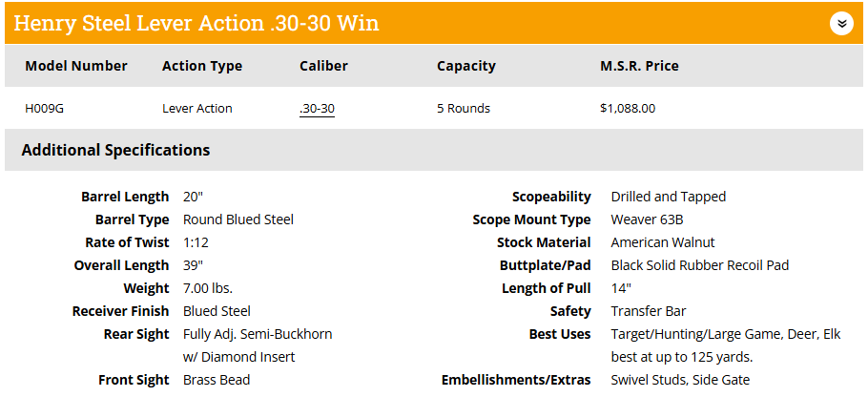This screenshot has height=397, width=868.
Task: Click the Action Type column header
Action: [x=202, y=66]
